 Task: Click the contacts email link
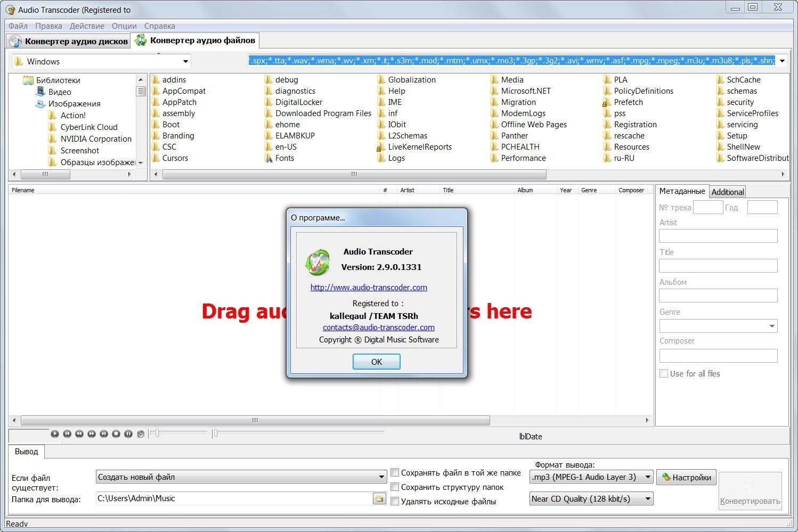378,328
